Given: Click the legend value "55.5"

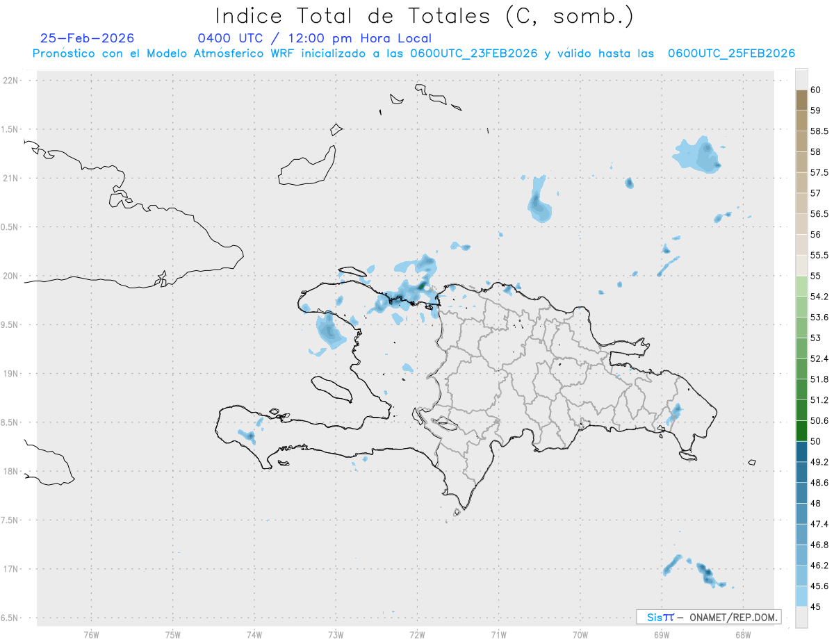Looking at the screenshot, I should [819, 256].
